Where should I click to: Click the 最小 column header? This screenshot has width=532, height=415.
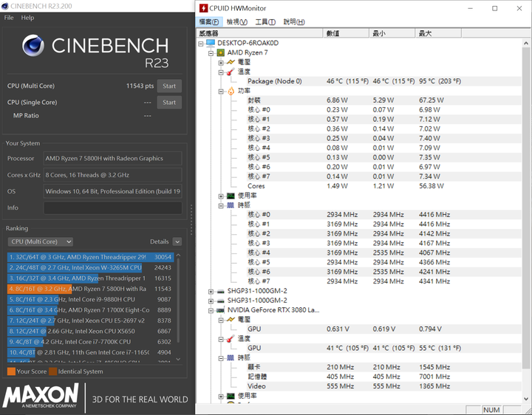pyautogui.click(x=392, y=33)
